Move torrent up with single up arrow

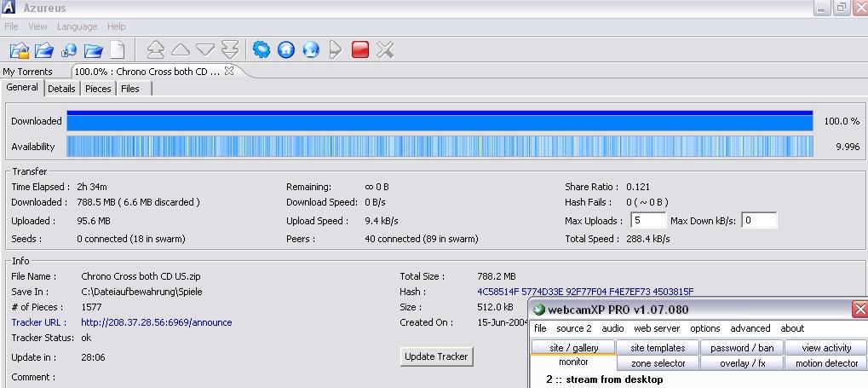pyautogui.click(x=181, y=49)
